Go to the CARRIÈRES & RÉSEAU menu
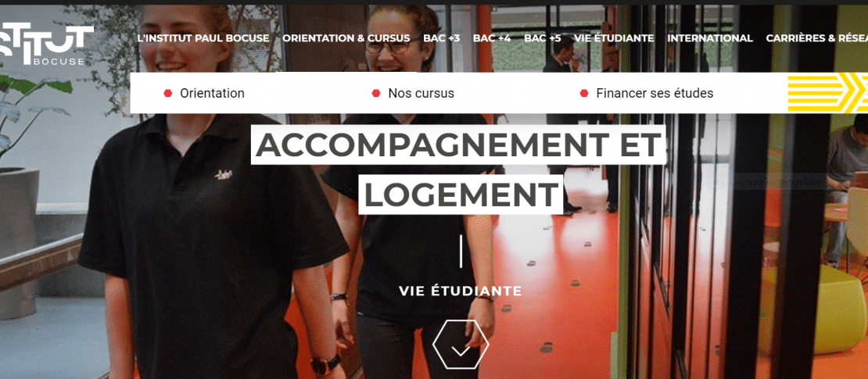 pyautogui.click(x=817, y=38)
